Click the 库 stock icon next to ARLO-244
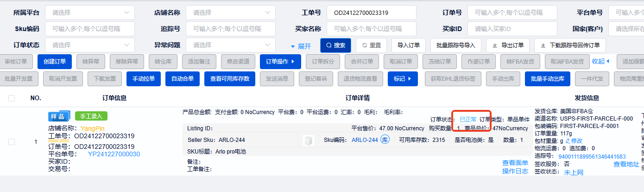644x192 pixels. click(385, 140)
